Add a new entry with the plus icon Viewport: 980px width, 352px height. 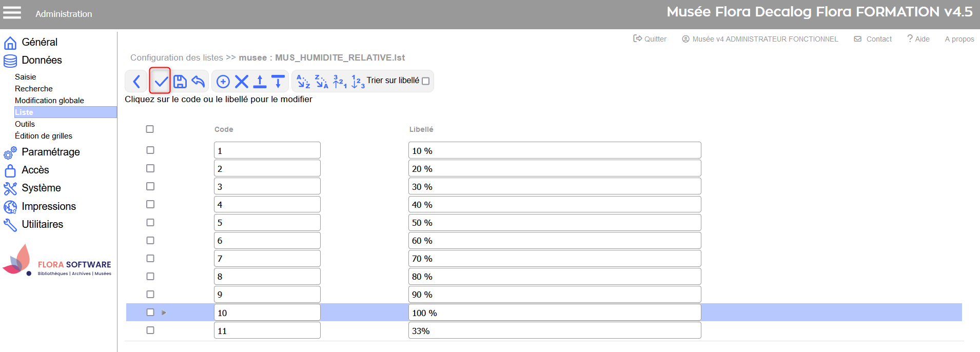223,81
